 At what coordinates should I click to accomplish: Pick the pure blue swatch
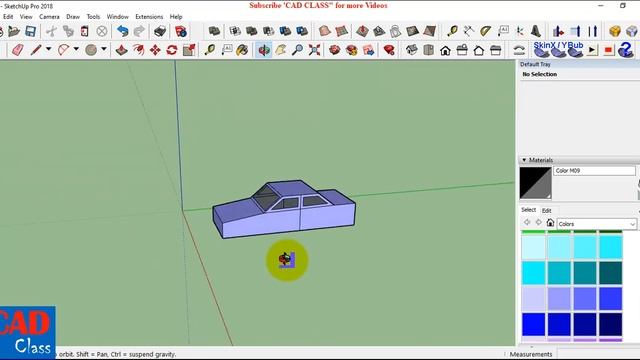pos(533,324)
